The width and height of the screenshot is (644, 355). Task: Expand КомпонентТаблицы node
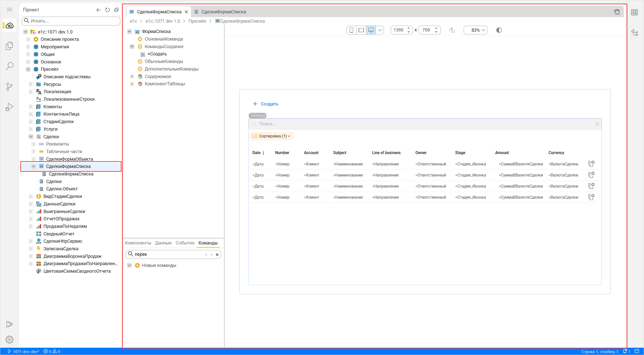coord(132,84)
